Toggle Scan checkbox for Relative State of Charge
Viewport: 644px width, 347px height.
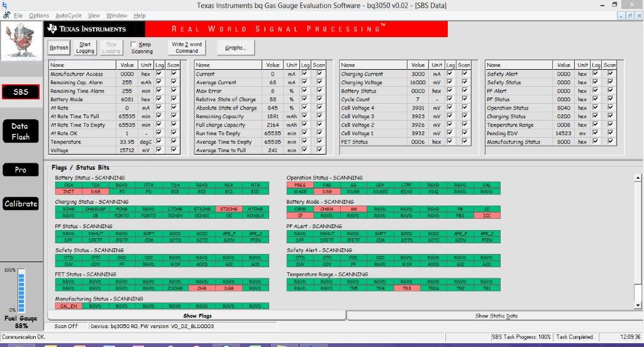[x=319, y=99]
